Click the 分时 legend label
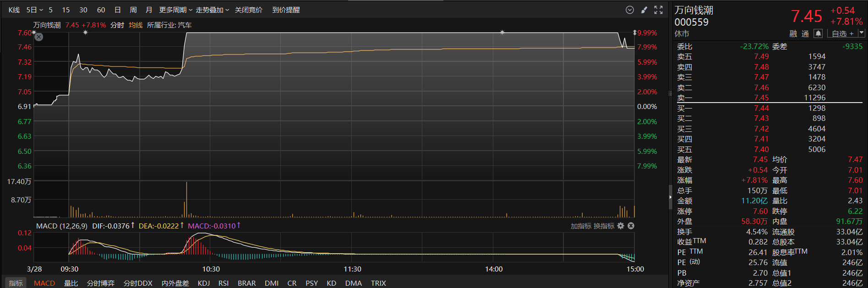 [117, 25]
